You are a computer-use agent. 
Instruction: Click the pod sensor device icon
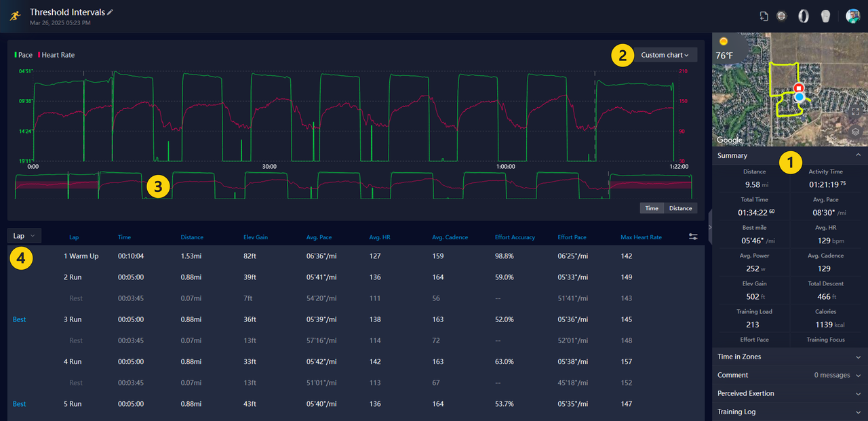[x=825, y=16]
